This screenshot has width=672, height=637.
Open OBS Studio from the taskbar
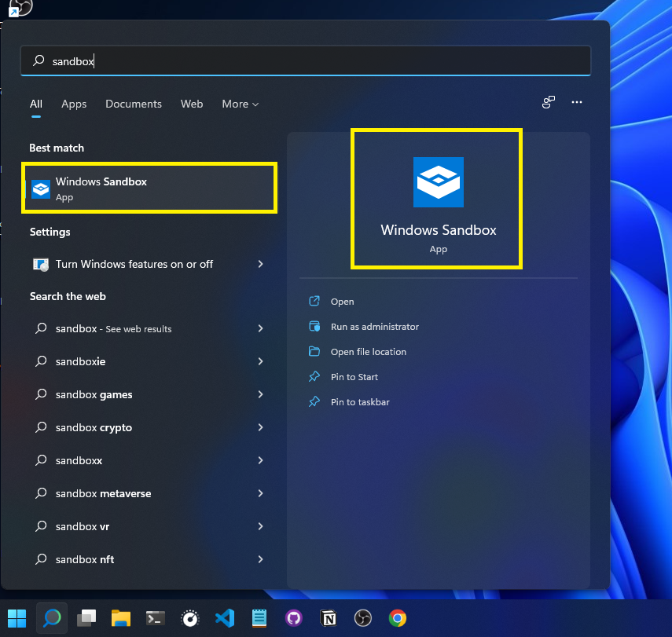pos(362,618)
